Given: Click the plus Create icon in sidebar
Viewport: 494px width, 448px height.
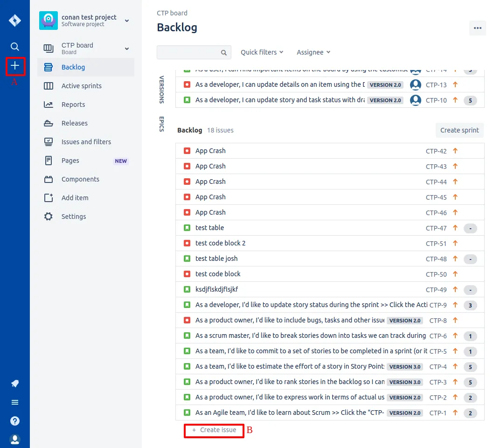Looking at the screenshot, I should [15, 66].
